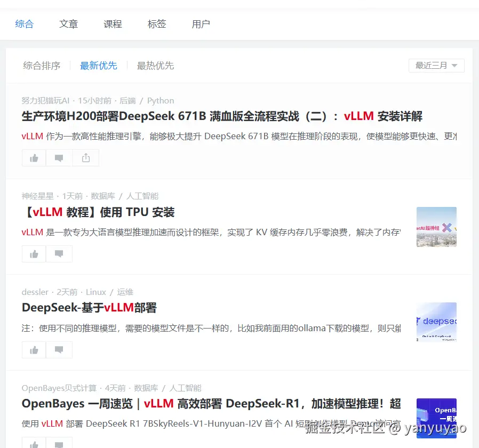Image resolution: width=479 pixels, height=448 pixels.
Task: Switch to the 文章 tab
Action: (68, 24)
